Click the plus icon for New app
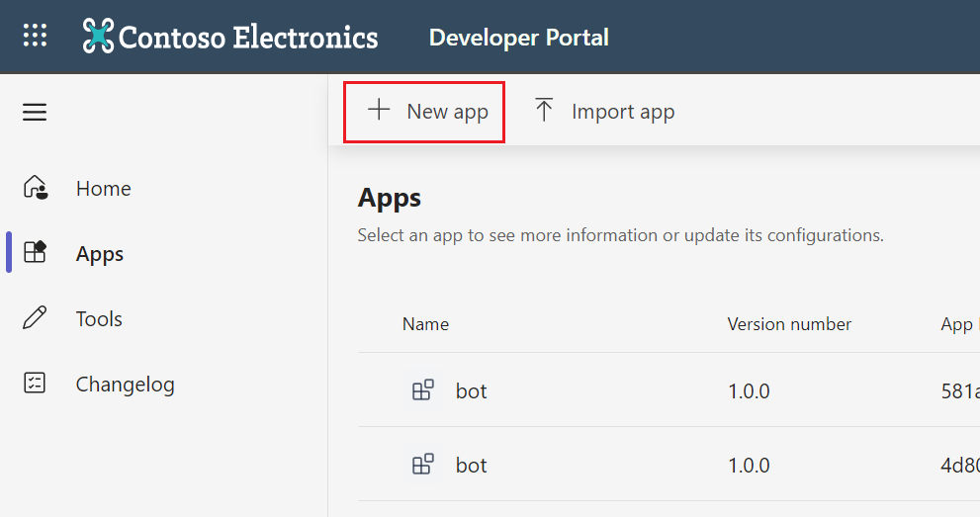 pos(379,110)
